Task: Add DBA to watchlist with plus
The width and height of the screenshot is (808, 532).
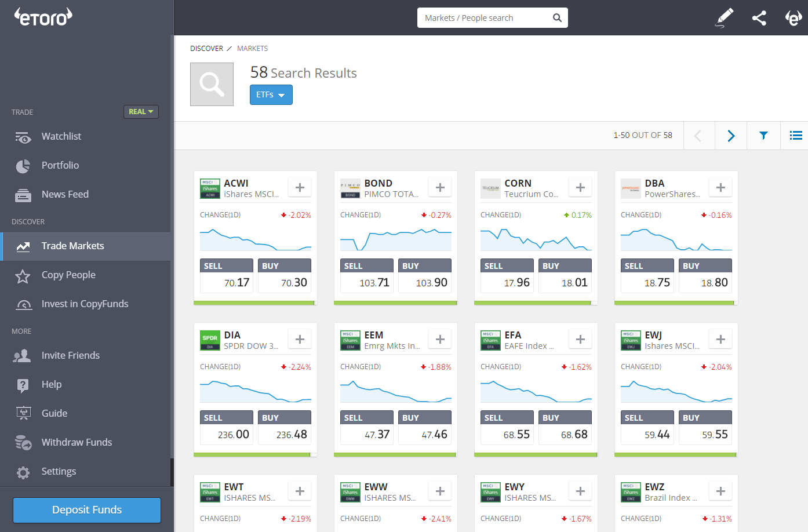Action: coord(721,187)
